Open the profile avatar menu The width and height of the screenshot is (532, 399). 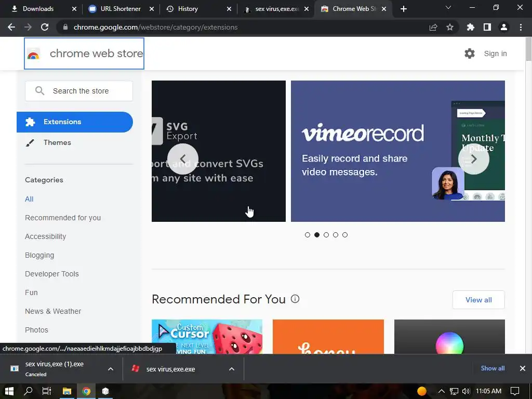pos(504,27)
